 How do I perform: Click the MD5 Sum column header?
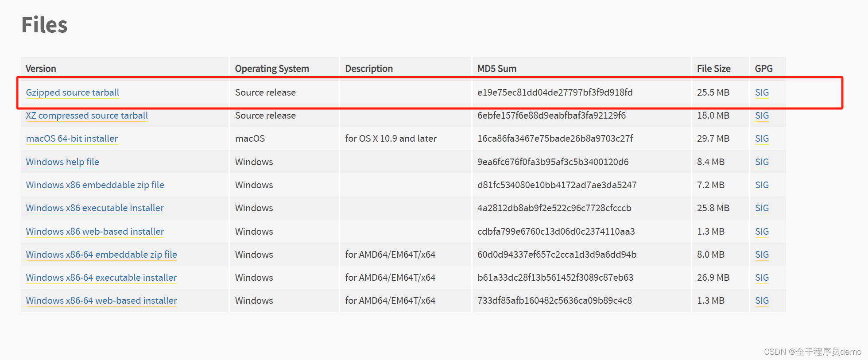pos(497,69)
